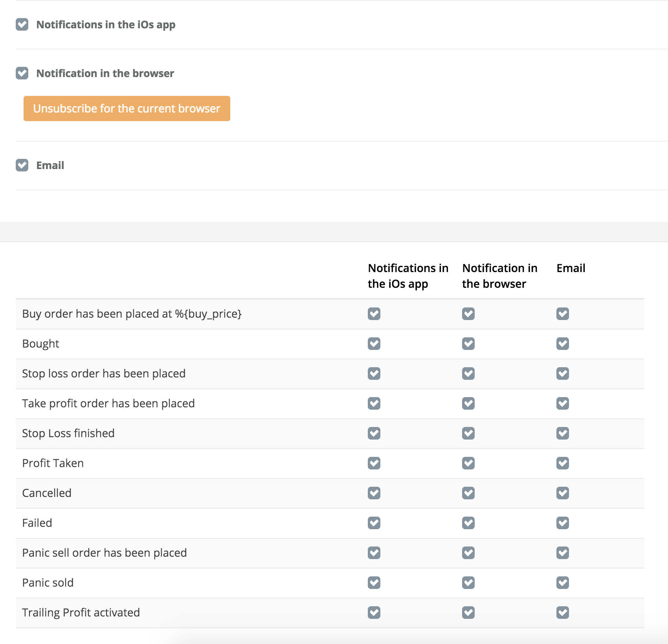Toggle iOS notification for Cancelled

pyautogui.click(x=374, y=493)
